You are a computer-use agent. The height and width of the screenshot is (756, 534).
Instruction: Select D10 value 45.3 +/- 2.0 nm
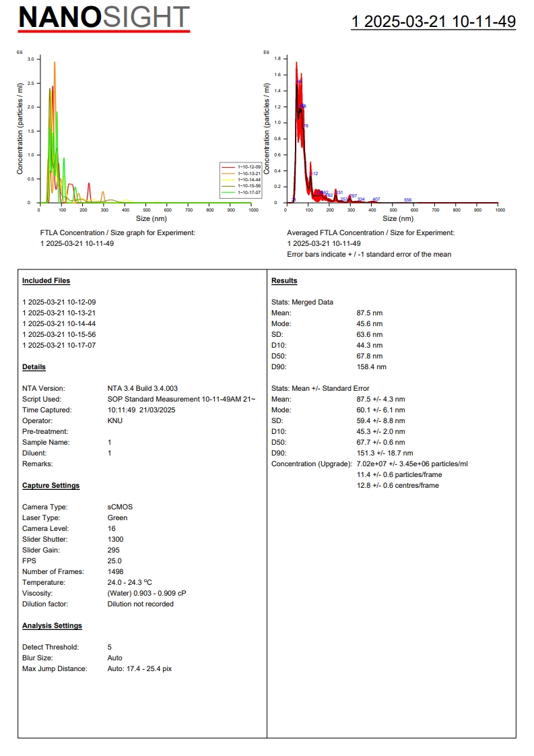tap(380, 431)
